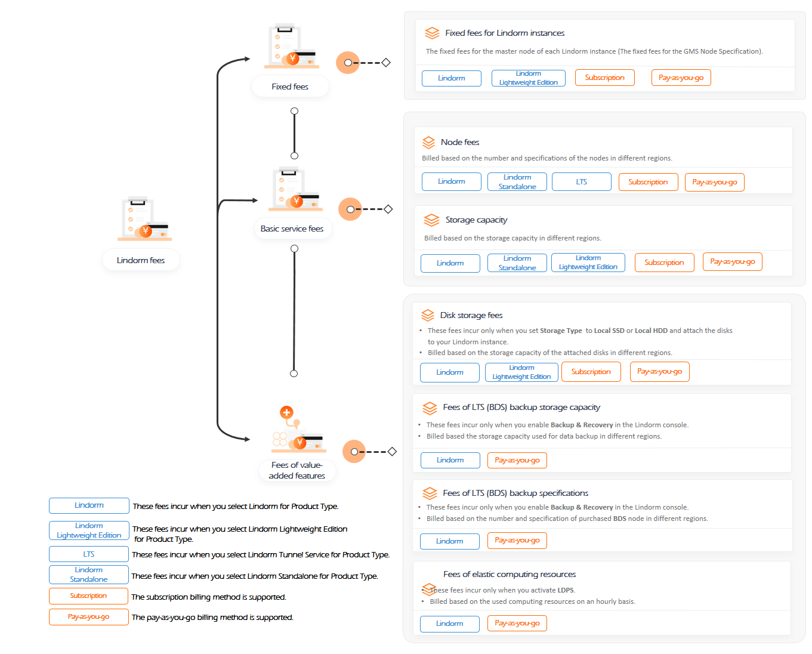The height and width of the screenshot is (654, 812).
Task: Click the orange connector circle next to Basic service fees
Action: (350, 209)
